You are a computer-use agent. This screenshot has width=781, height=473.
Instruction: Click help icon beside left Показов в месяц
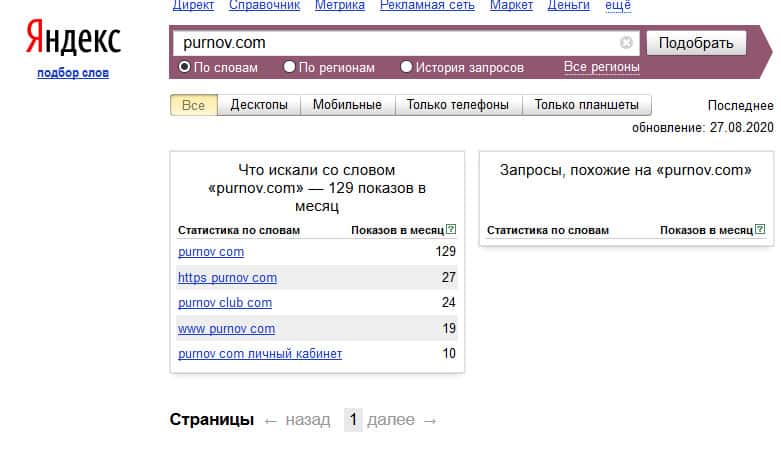452,230
